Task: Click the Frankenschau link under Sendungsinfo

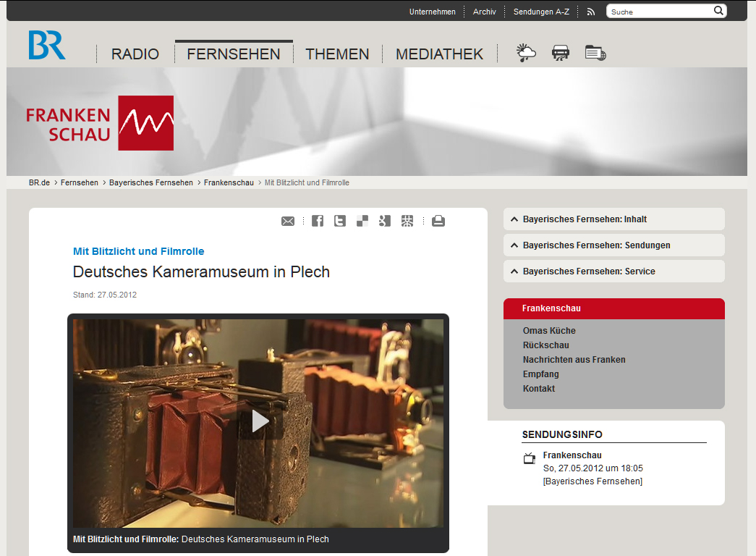Action: point(572,455)
